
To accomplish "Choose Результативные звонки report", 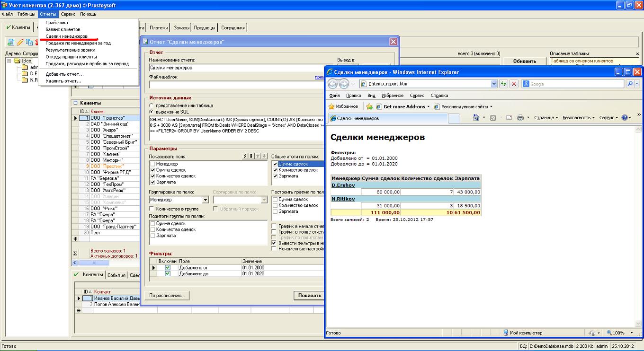I will 71,50.
